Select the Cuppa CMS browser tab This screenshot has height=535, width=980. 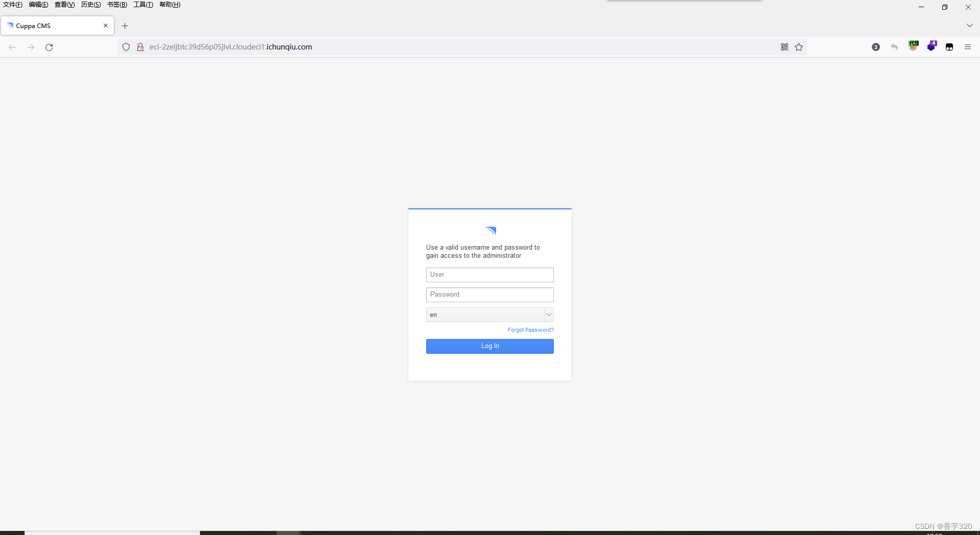pos(57,26)
